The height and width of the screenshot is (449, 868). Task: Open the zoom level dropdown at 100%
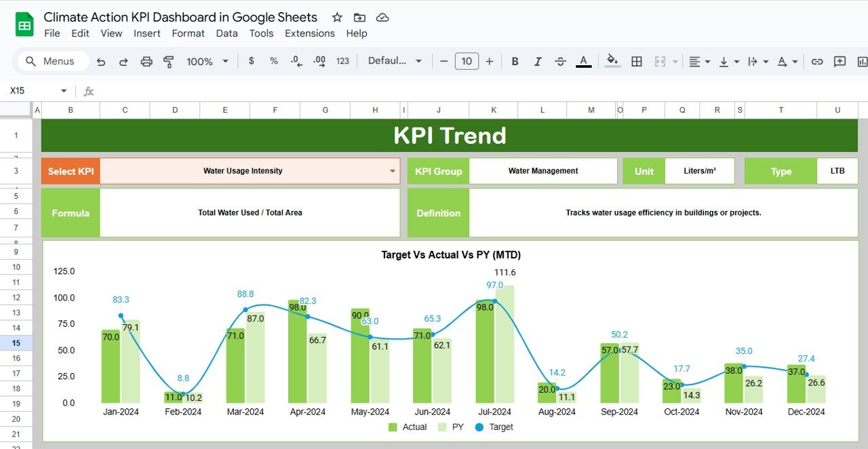208,61
